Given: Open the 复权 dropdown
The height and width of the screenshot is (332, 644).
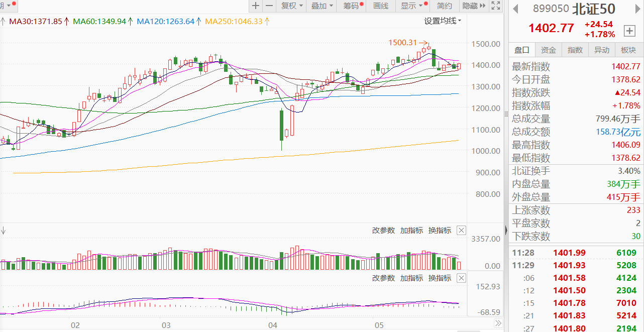Looking at the screenshot, I should 292,6.
